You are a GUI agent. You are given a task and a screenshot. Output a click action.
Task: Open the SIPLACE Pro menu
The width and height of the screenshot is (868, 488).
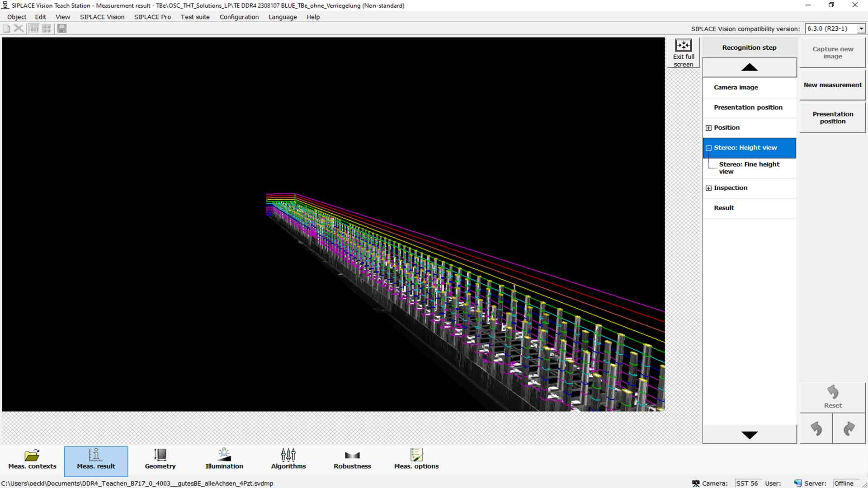[x=152, y=17]
